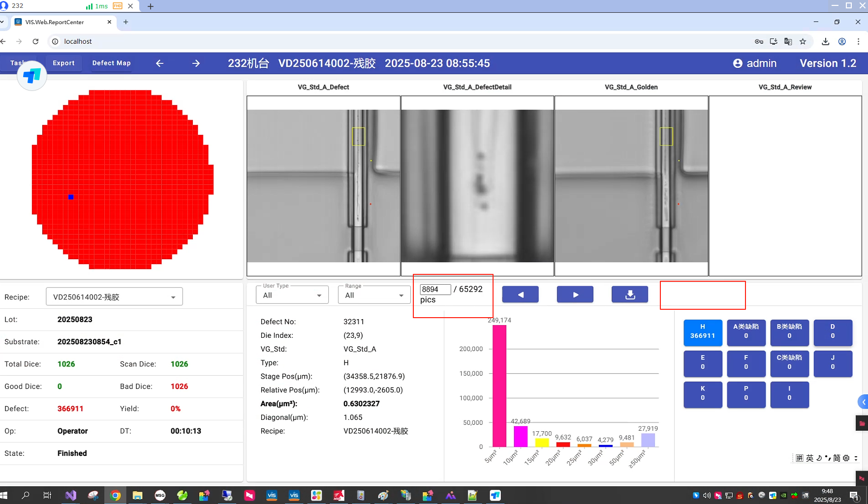
Task: Expand the side panel chevron on right edge
Action: (863, 402)
